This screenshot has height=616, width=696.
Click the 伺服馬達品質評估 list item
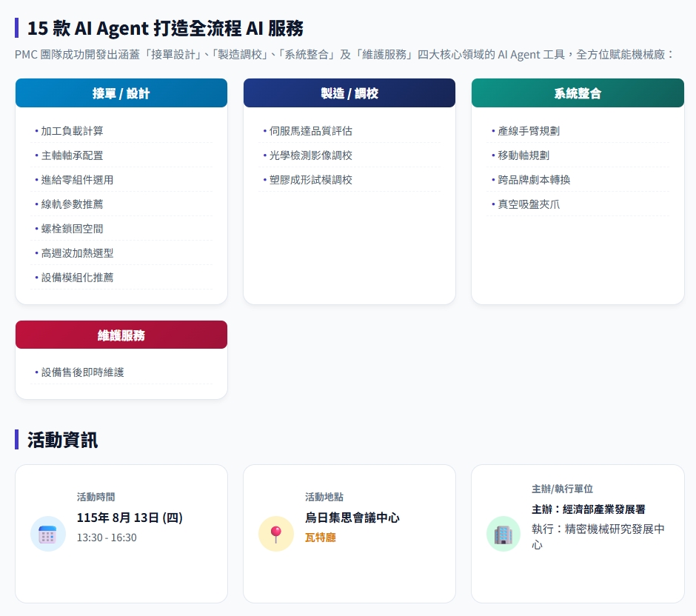(349, 131)
